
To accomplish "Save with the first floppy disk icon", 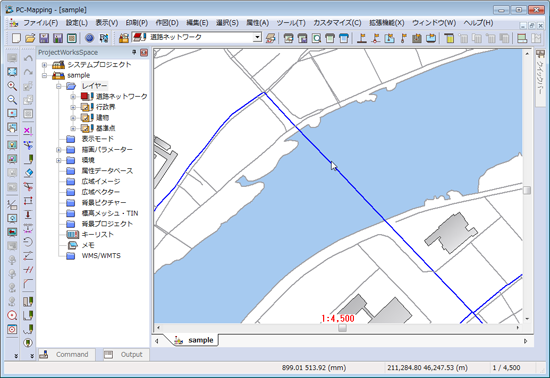I will tap(44, 38).
